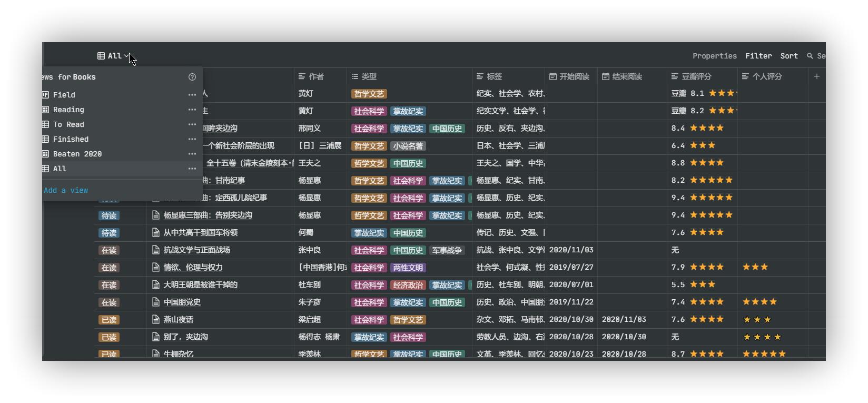Open the 豆瓣评分 column header menu

(696, 76)
